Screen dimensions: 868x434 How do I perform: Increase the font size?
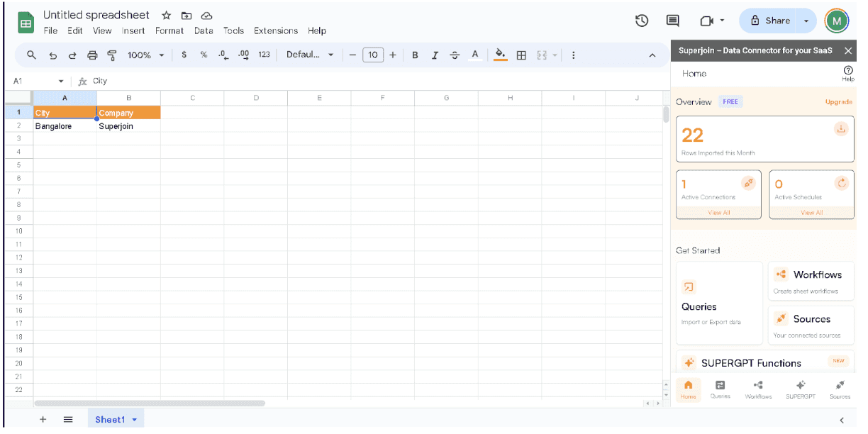[x=393, y=55]
